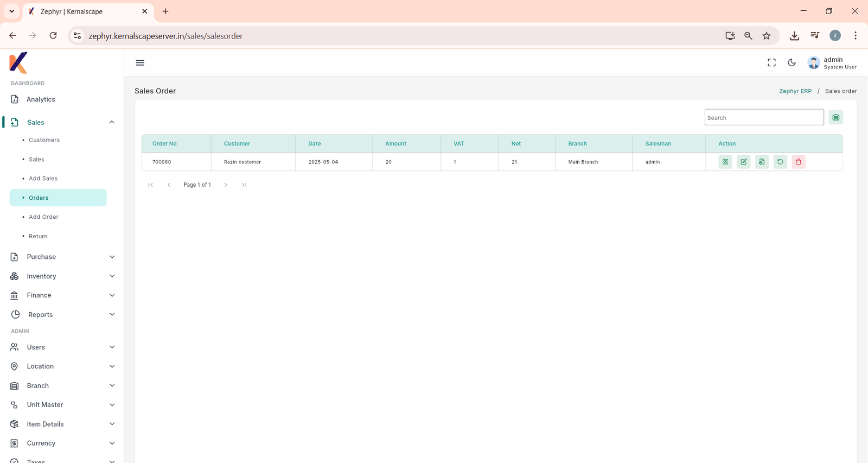Reload the page in the browser
This screenshot has width=868, height=463.
(53, 36)
